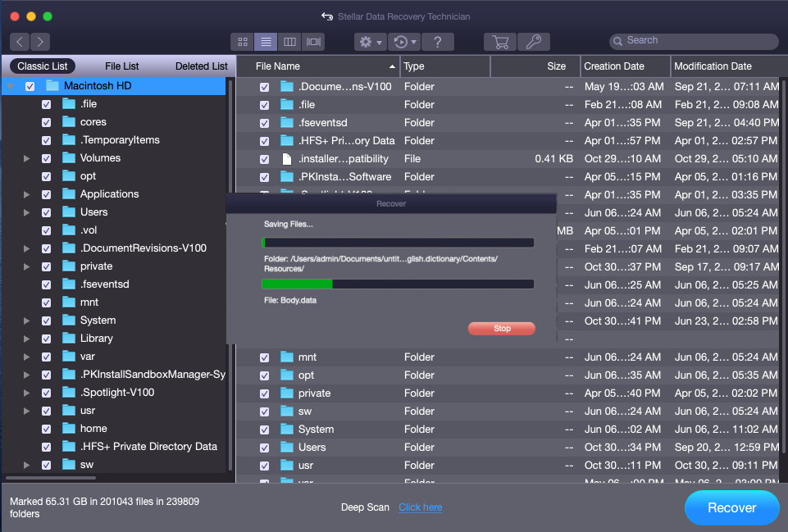Go back with the left arrow button

(x=20, y=42)
